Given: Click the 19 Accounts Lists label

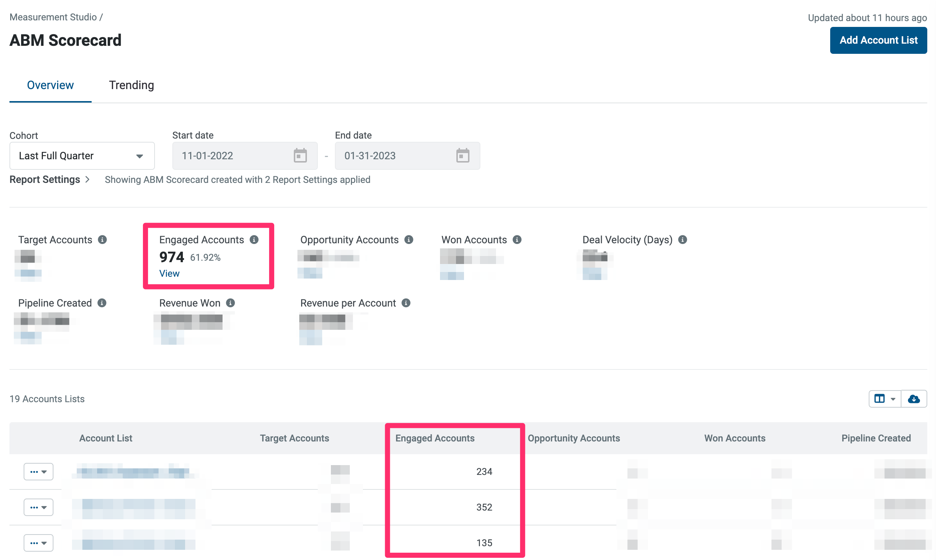Looking at the screenshot, I should pyautogui.click(x=47, y=399).
